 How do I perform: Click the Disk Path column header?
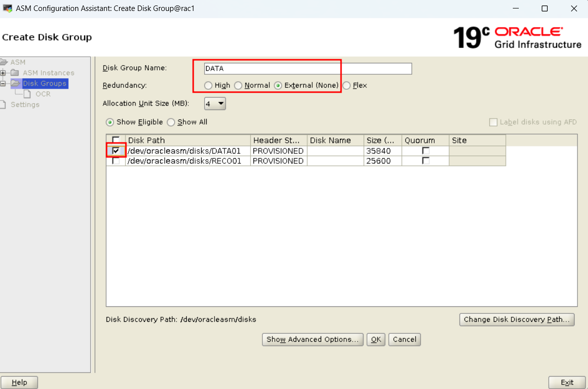coord(188,140)
